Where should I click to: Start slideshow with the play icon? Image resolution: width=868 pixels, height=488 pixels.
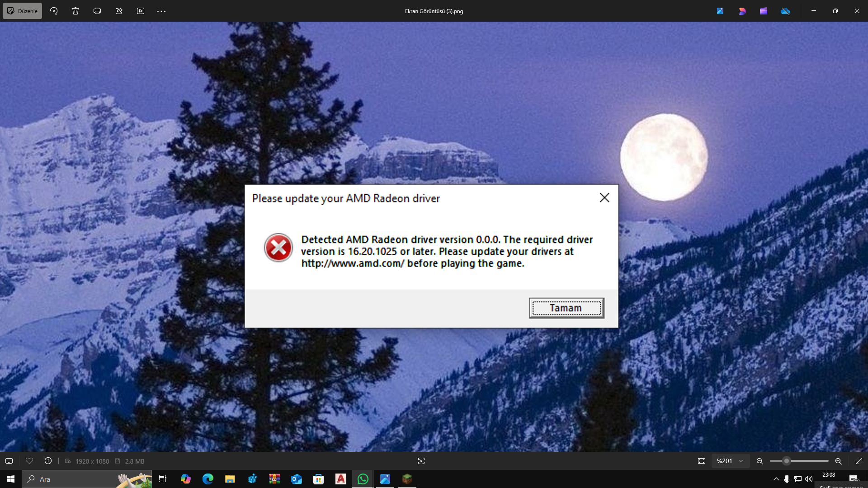[x=141, y=11]
